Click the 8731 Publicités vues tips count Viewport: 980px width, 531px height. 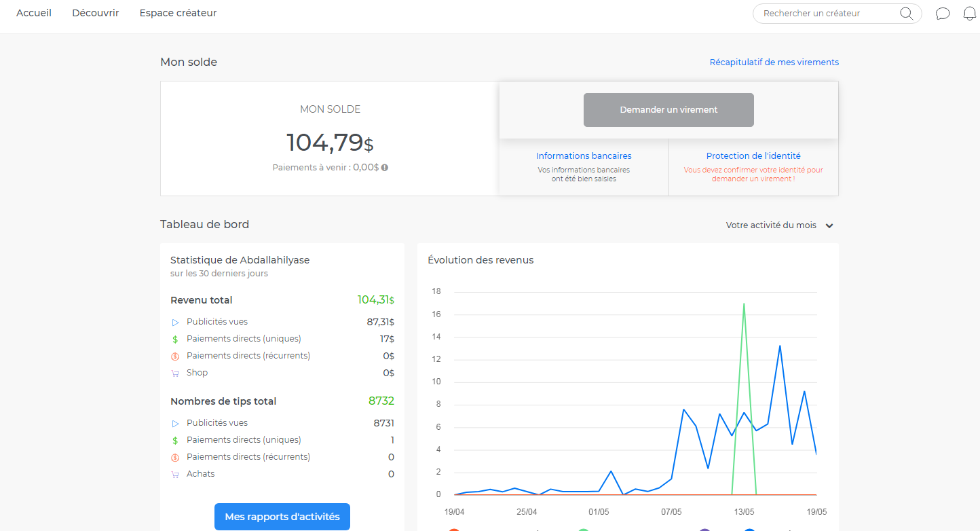[383, 423]
